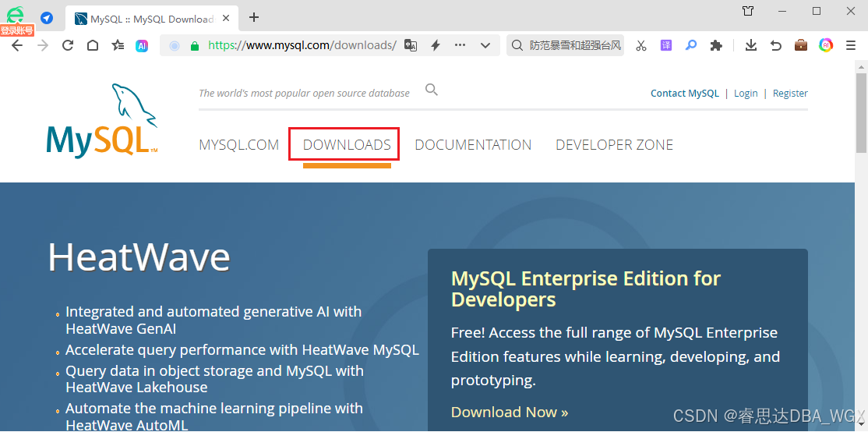Open the downloads arrow icon in toolbar
This screenshot has width=868, height=432.
[x=750, y=45]
